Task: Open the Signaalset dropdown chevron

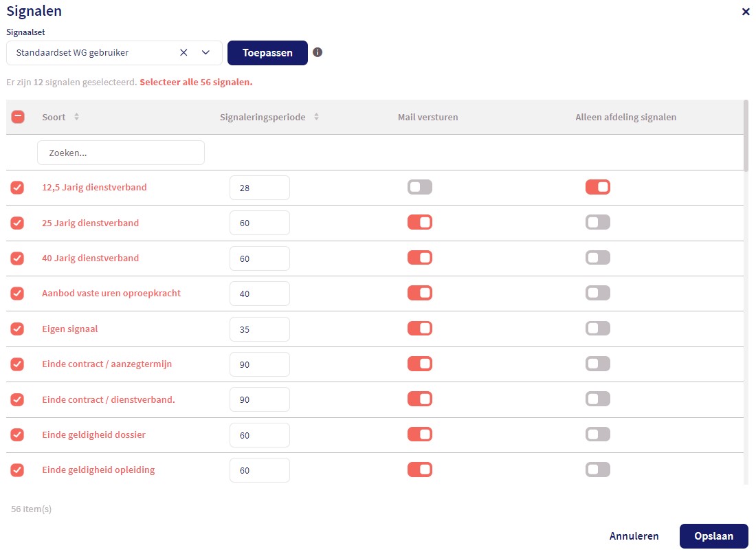Action: tap(205, 52)
